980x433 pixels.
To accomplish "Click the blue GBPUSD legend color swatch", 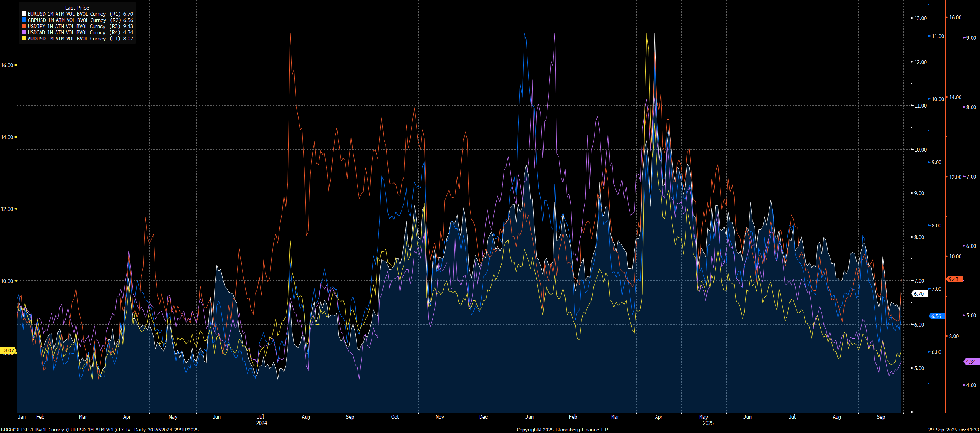I will click(x=24, y=20).
